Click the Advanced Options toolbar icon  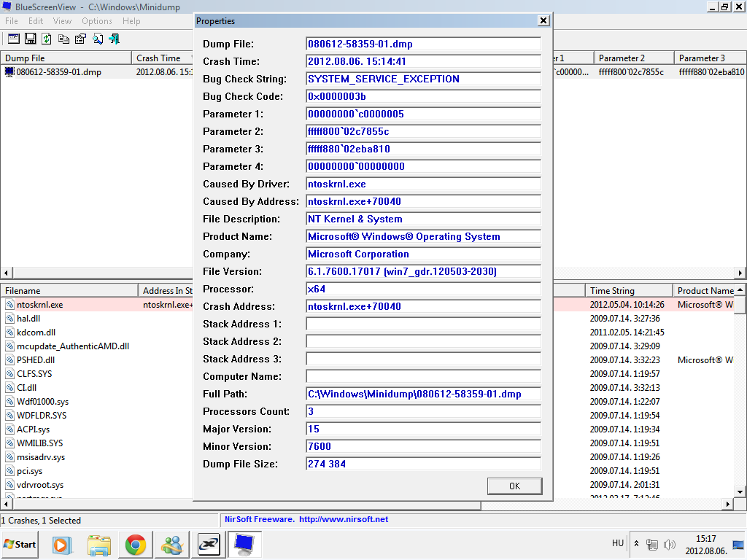[14, 39]
